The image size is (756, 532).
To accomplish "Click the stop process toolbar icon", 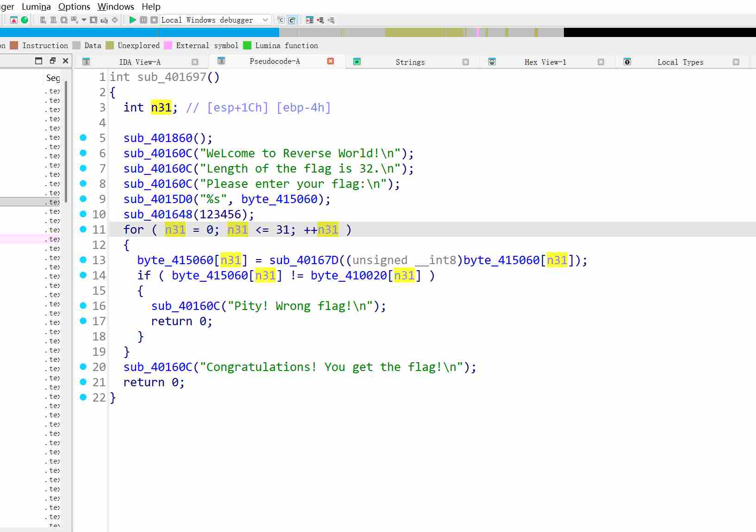I will point(154,20).
